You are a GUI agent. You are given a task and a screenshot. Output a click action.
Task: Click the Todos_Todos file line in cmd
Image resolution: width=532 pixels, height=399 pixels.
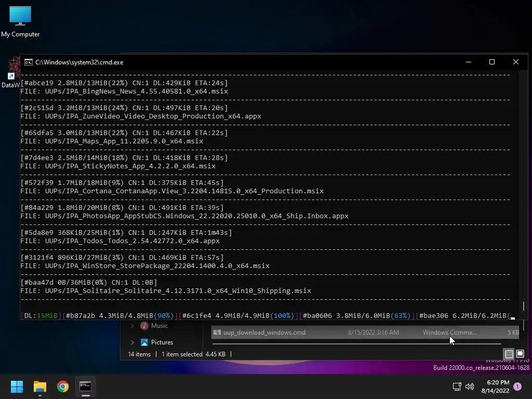(120, 241)
